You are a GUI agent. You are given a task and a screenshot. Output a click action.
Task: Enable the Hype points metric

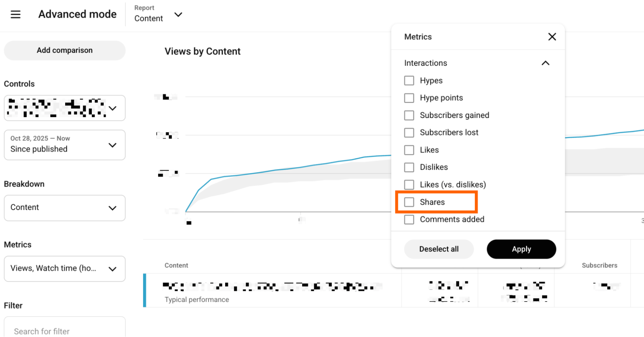[x=409, y=98]
